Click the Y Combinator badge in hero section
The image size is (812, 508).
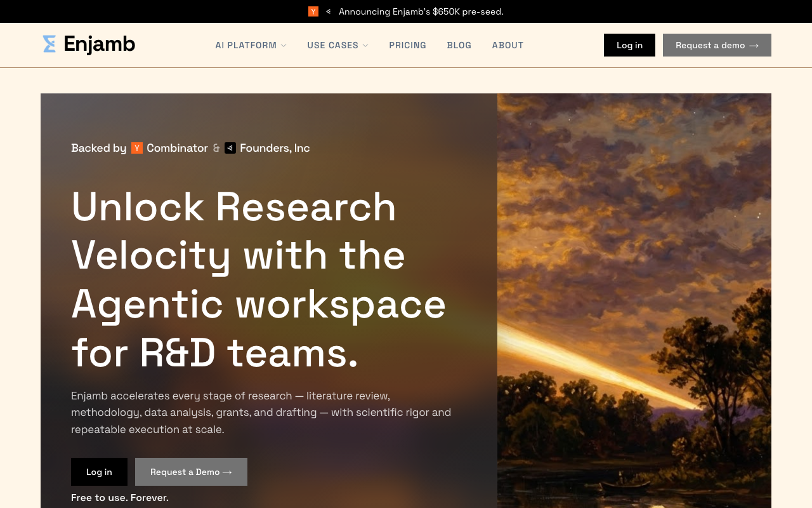point(137,148)
